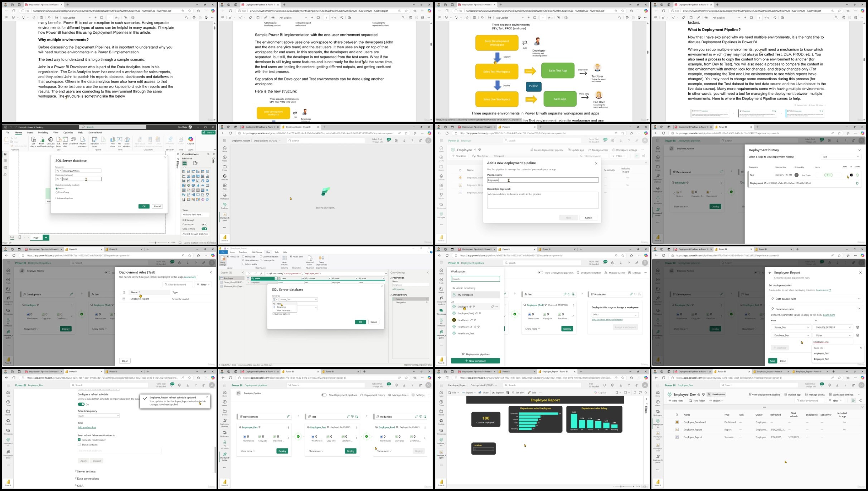Open Advanced Editor in Power Query Editor ribbon
The width and height of the screenshot is (868, 491).
point(310,260)
